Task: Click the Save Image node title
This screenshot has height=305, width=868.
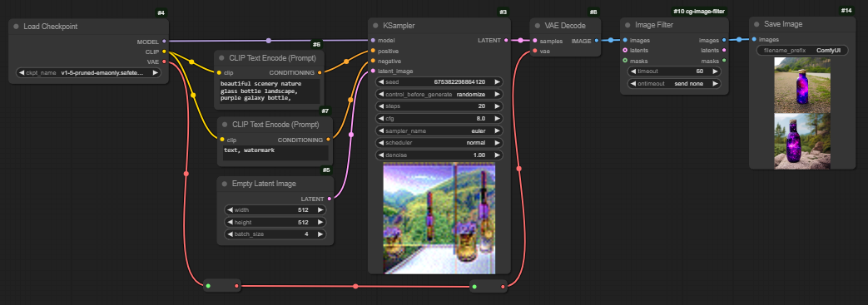Action: [783, 24]
